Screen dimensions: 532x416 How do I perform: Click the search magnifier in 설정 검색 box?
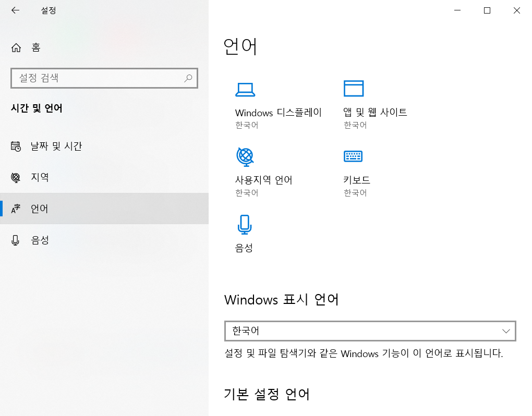[188, 78]
